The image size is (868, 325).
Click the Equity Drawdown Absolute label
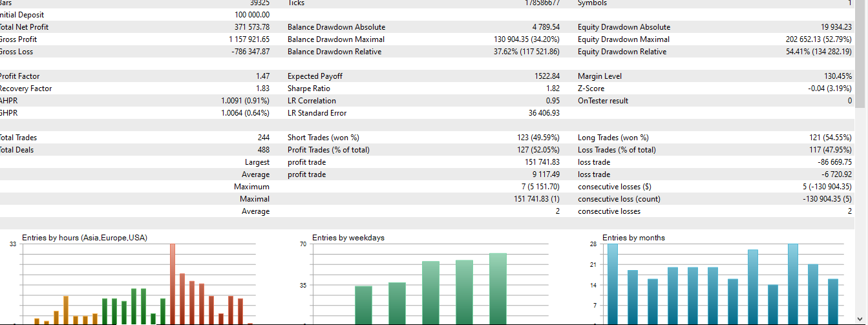[624, 27]
